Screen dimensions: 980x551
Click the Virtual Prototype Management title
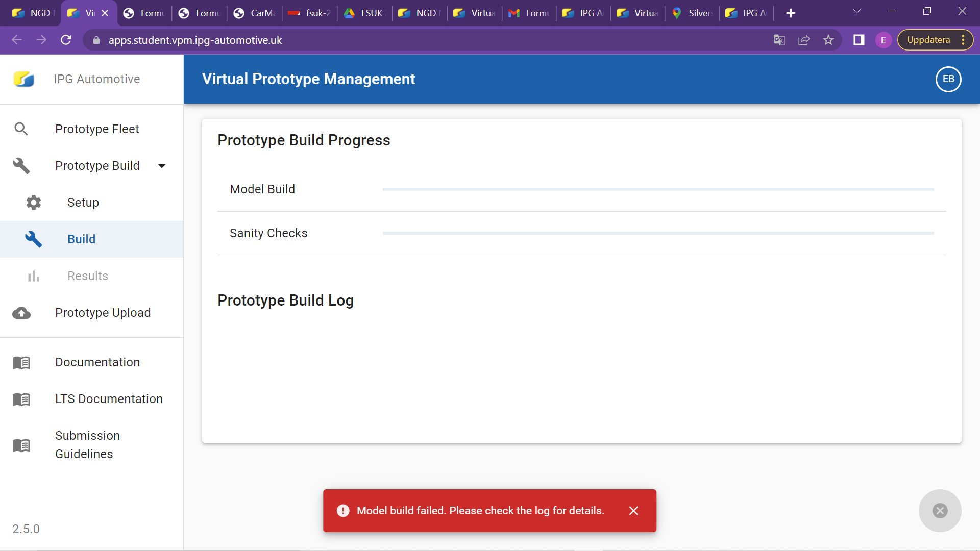click(308, 79)
